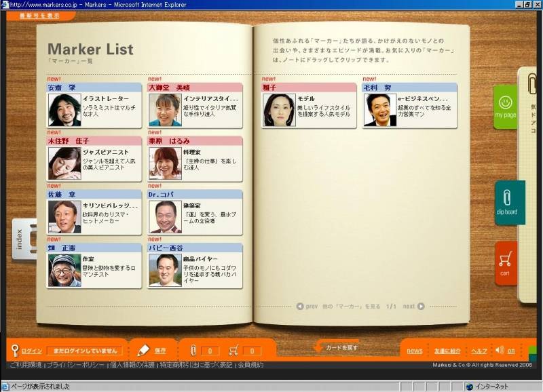This screenshot has height=392, width=543.
Task: Click 建築家 job title text
Action: [192, 205]
